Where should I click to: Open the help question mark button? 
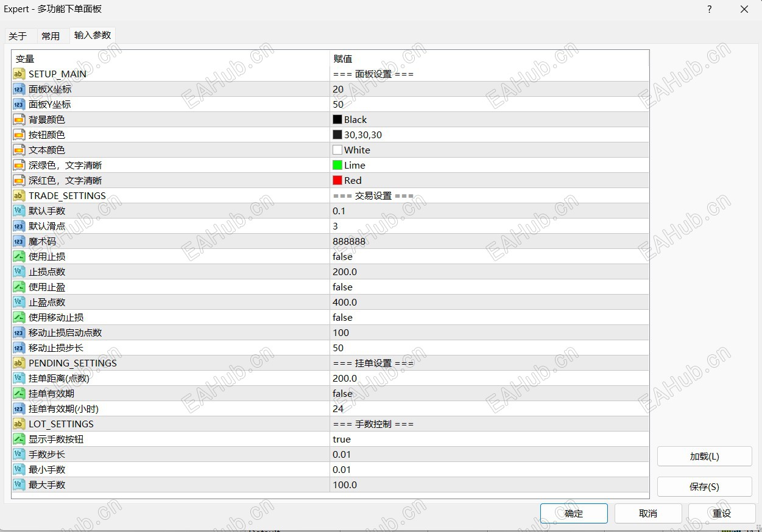coord(710,9)
